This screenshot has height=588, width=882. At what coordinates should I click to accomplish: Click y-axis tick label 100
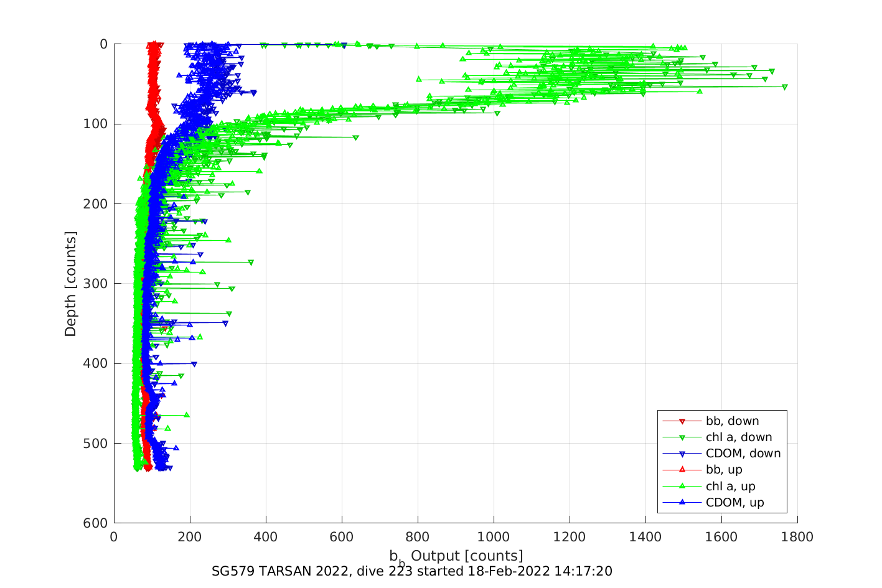pyautogui.click(x=95, y=124)
